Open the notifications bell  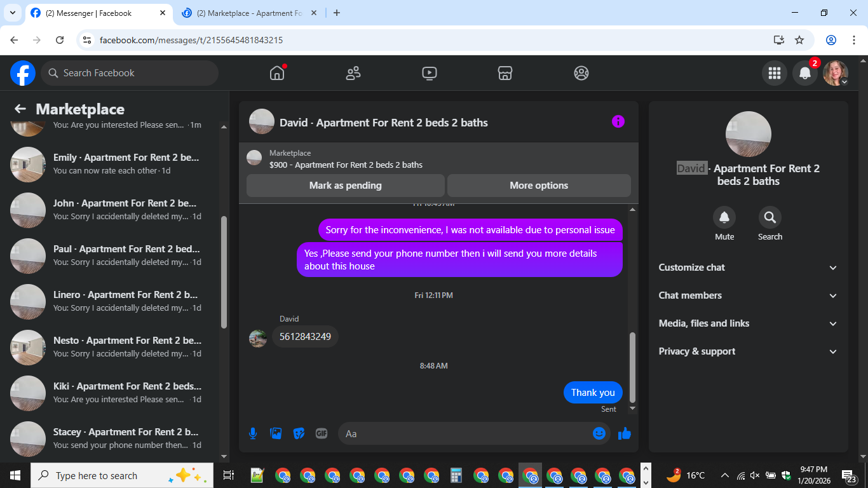pyautogui.click(x=805, y=73)
